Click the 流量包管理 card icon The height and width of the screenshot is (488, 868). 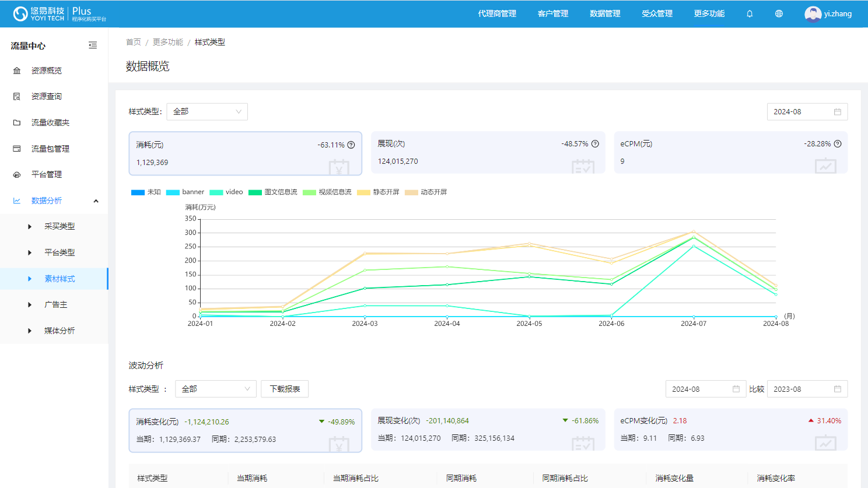17,149
